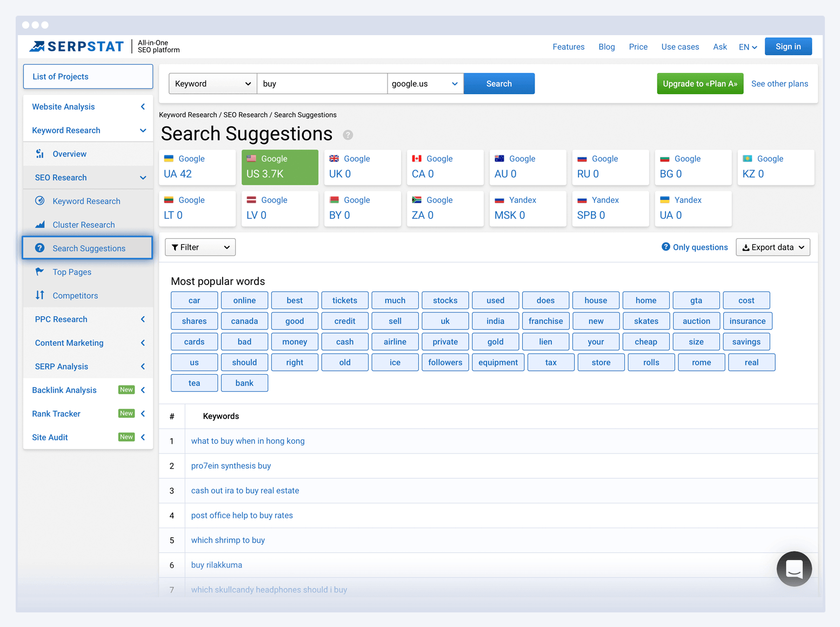This screenshot has width=840, height=627.
Task: Collapse the Keyword Research section
Action: [88, 130]
